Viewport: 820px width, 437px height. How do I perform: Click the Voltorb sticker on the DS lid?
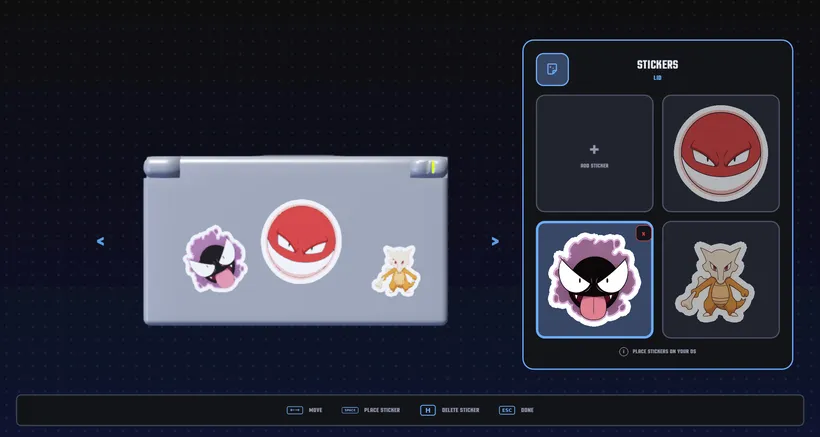point(301,242)
